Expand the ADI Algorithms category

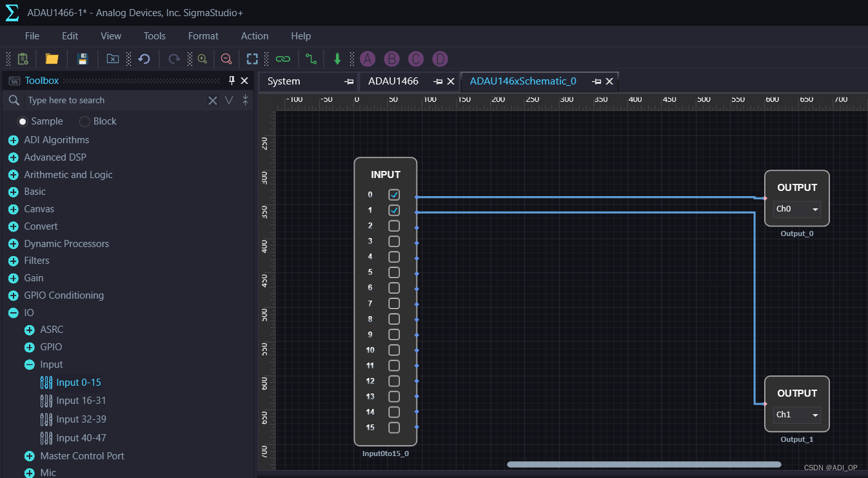(x=13, y=140)
